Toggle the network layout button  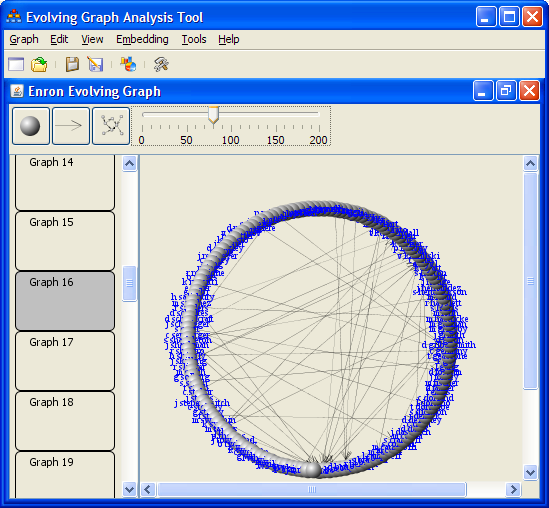[111, 126]
